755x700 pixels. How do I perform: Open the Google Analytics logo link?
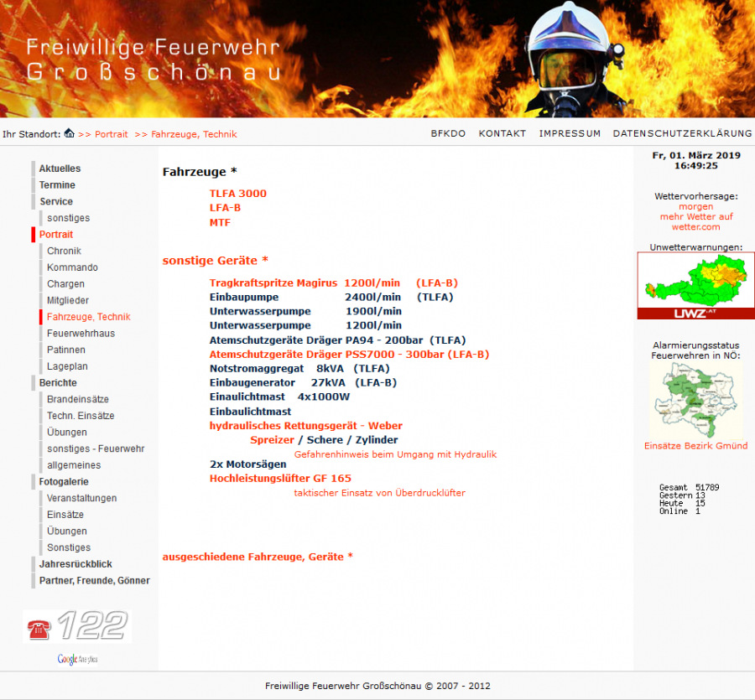(x=77, y=659)
